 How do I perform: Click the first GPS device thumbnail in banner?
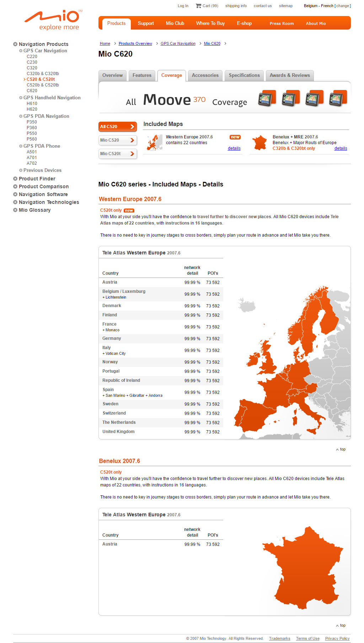point(267,99)
